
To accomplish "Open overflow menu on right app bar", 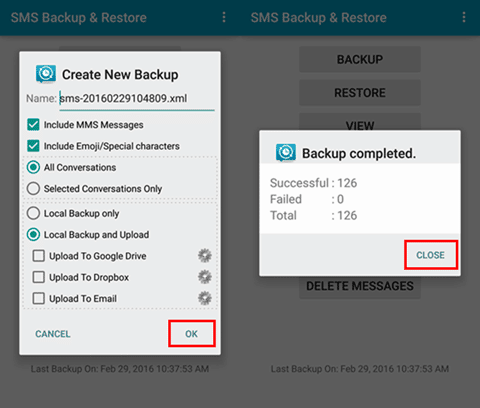I will point(464,17).
